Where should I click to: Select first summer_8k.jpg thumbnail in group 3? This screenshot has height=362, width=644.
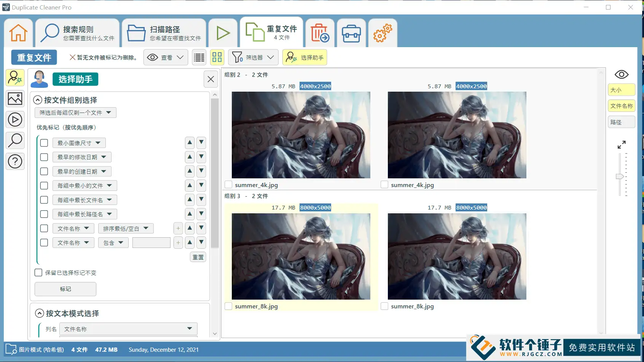pos(301,256)
